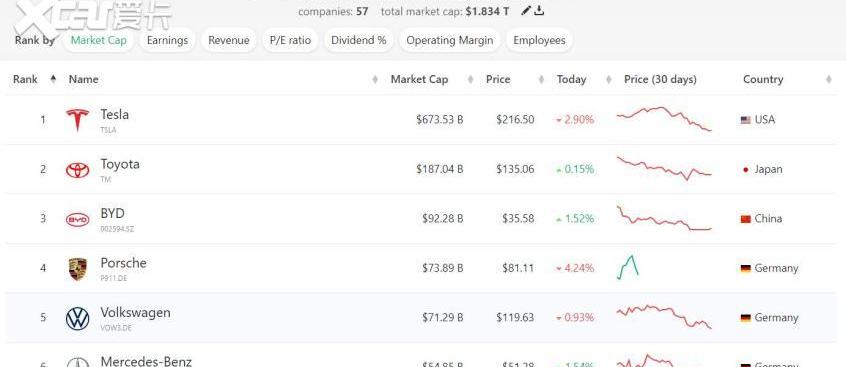Sort by the Price column header
Image resolution: width=846 pixels, height=367 pixels.
tap(498, 79)
